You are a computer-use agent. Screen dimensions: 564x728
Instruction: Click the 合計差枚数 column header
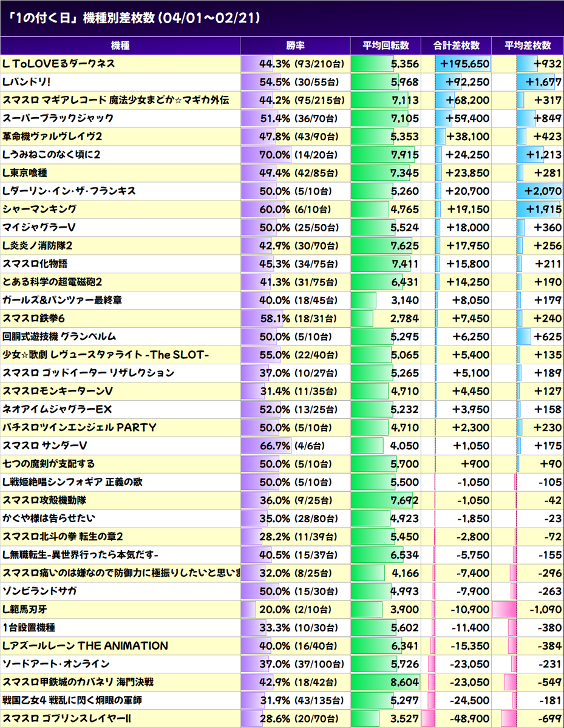[x=457, y=46]
